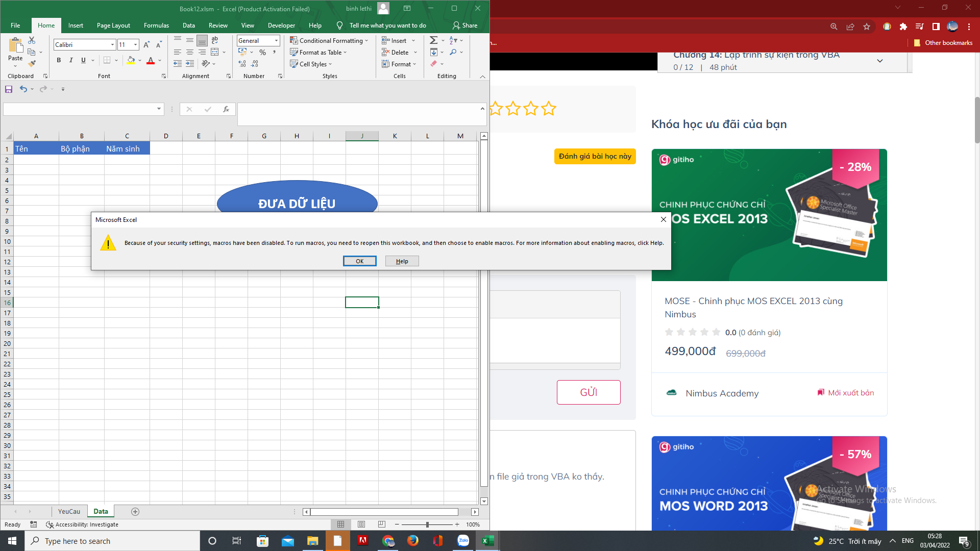980x551 pixels.
Task: Switch to the Developer ribbon tab
Action: [x=281, y=26]
